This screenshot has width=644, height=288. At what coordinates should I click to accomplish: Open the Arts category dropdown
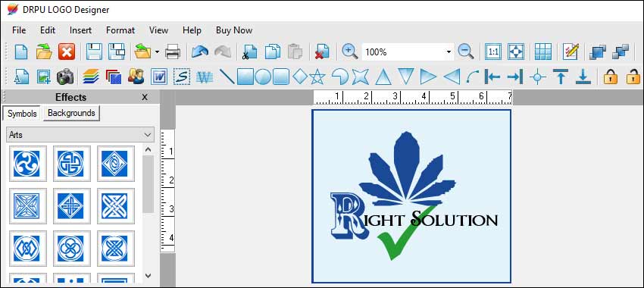tap(80, 135)
